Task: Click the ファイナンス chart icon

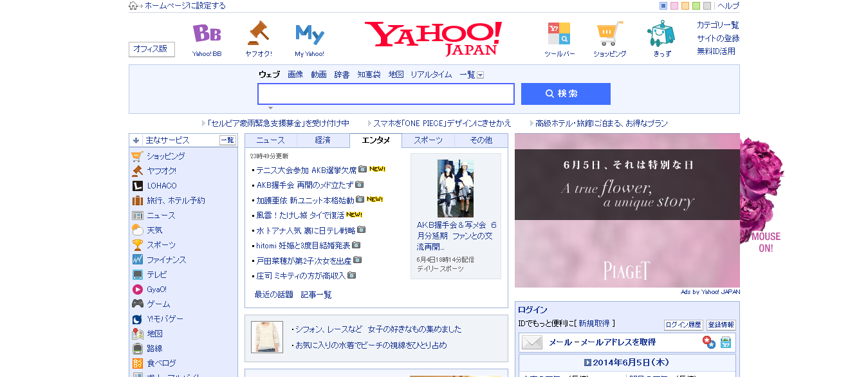Action: click(x=137, y=260)
